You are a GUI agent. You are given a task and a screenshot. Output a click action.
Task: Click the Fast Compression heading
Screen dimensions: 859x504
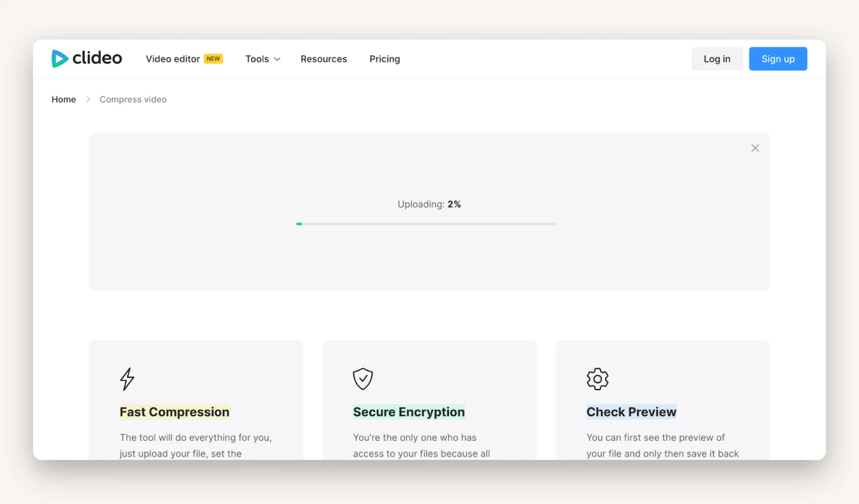pos(175,412)
